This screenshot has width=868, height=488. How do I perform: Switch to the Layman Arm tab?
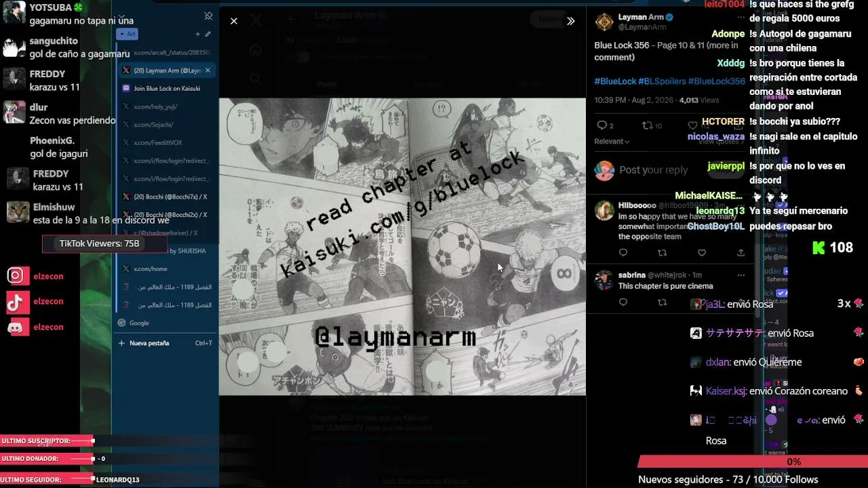167,70
